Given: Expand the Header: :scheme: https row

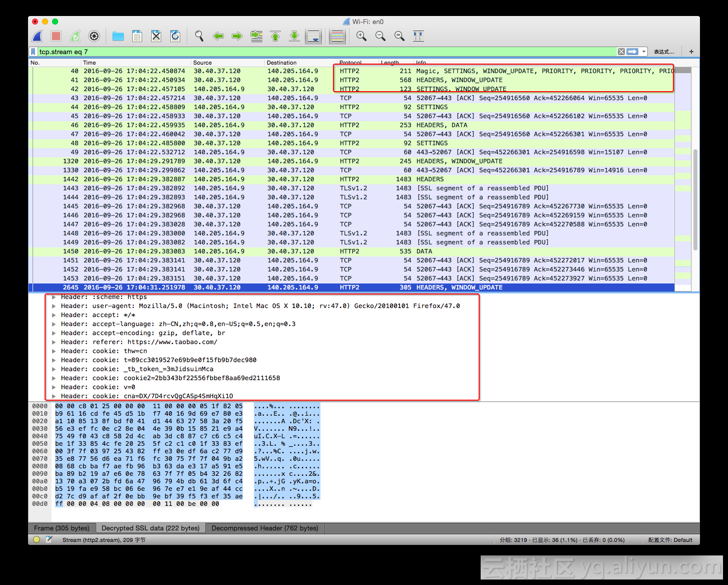Looking at the screenshot, I should click(x=54, y=297).
